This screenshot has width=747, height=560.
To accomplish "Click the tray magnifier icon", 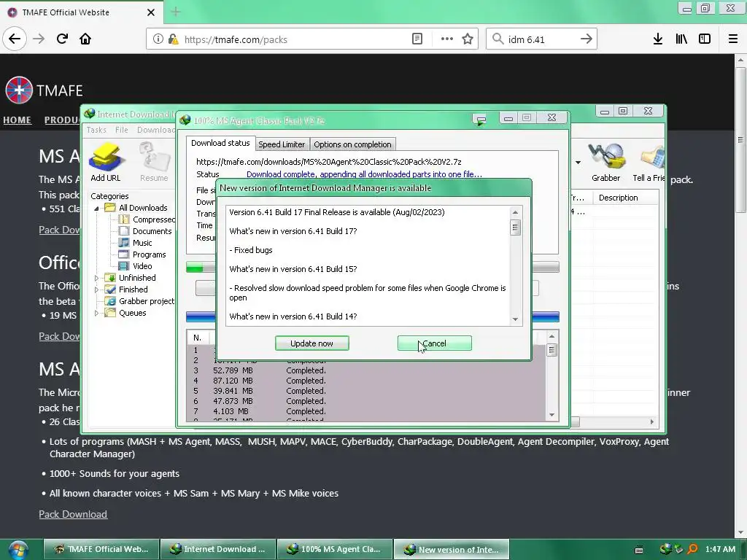I will point(692,550).
